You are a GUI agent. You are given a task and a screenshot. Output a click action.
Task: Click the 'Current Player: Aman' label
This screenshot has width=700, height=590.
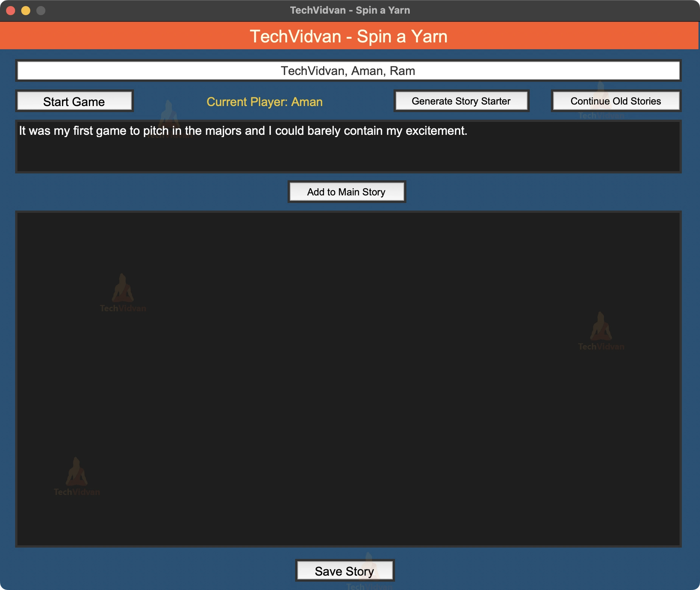point(264,101)
